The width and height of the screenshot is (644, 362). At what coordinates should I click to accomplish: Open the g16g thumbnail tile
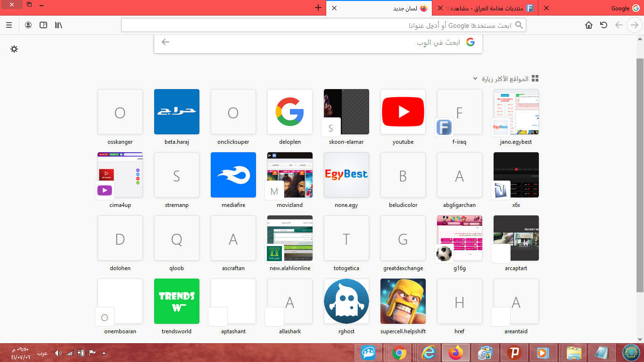click(x=460, y=238)
